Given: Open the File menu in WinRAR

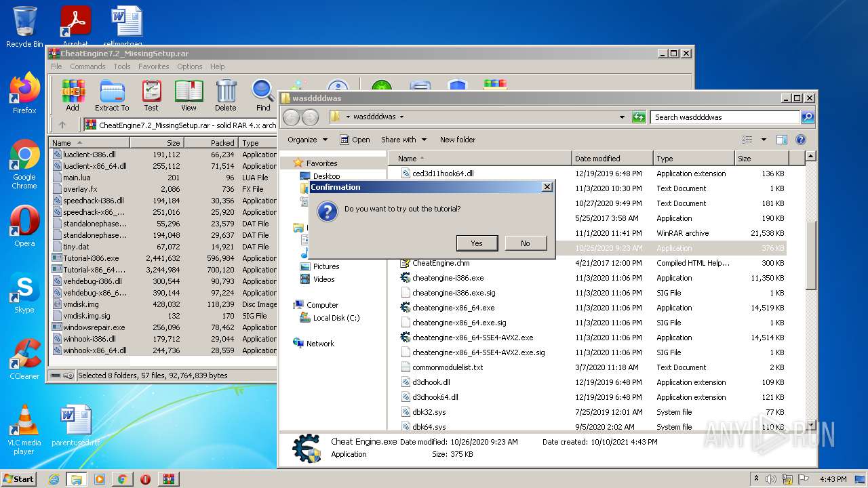Looking at the screenshot, I should [56, 66].
